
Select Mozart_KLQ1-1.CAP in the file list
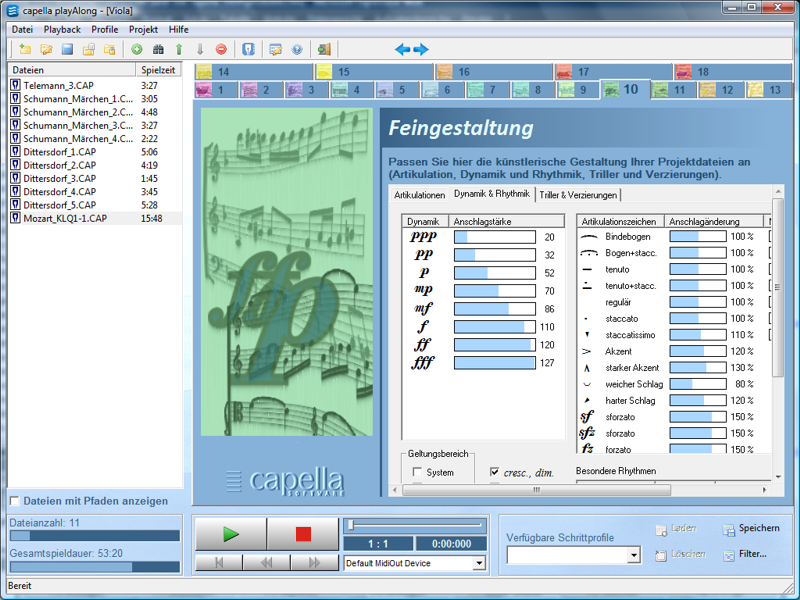(95, 218)
